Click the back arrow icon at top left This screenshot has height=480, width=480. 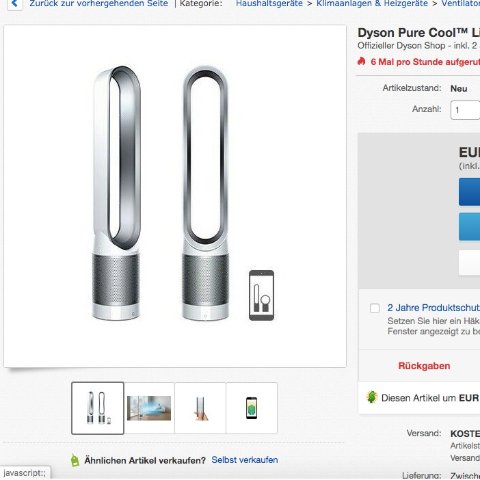pyautogui.click(x=14, y=4)
